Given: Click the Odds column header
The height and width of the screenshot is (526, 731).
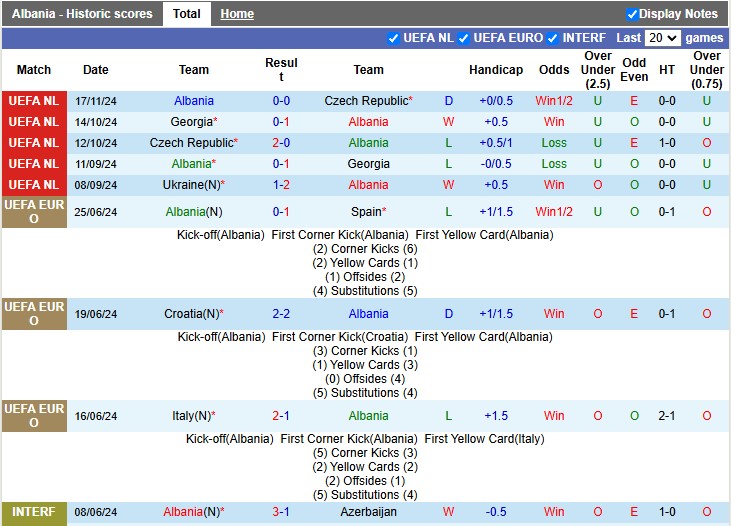Looking at the screenshot, I should 554,70.
